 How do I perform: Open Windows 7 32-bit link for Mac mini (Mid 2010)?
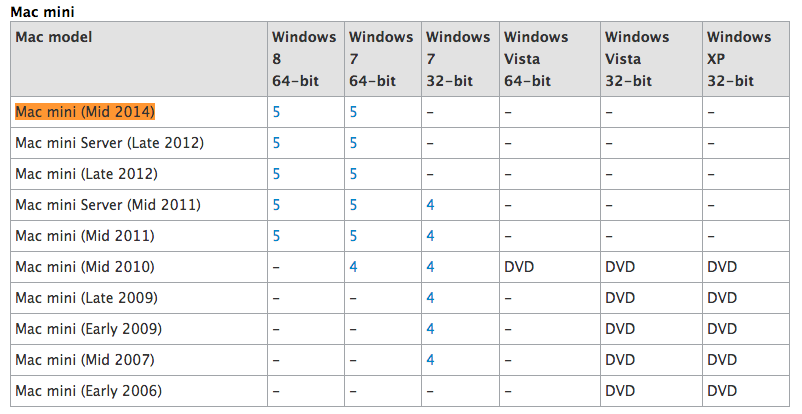click(x=431, y=267)
